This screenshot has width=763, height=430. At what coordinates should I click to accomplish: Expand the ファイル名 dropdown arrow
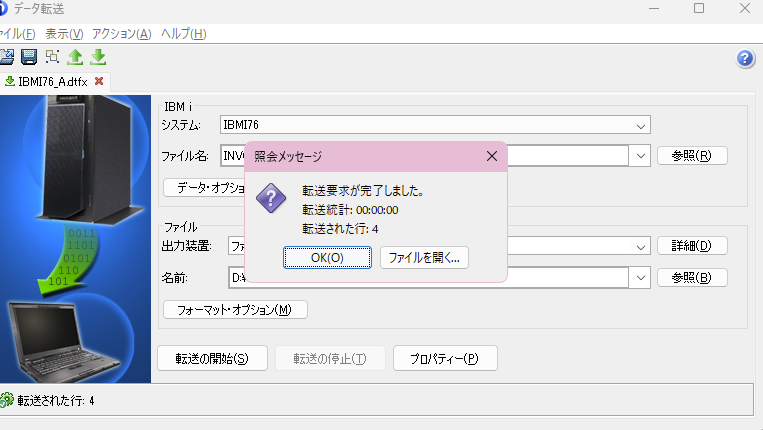tap(640, 156)
